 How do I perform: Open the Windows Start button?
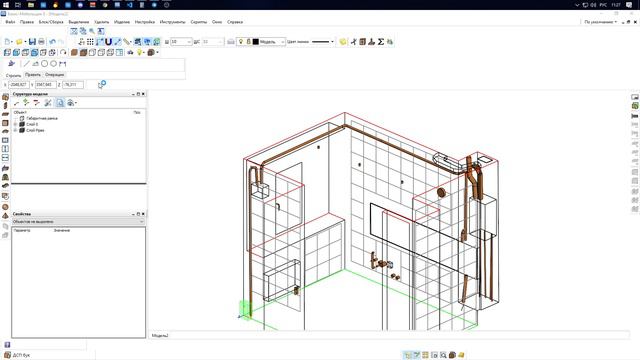pyautogui.click(x=6, y=5)
